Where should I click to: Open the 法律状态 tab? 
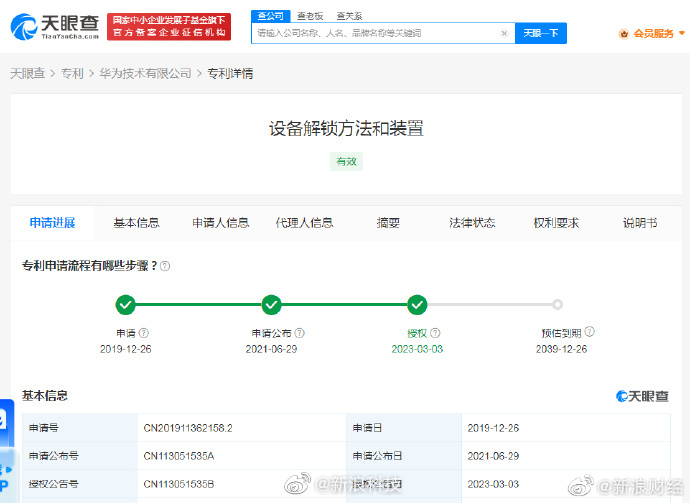472,223
